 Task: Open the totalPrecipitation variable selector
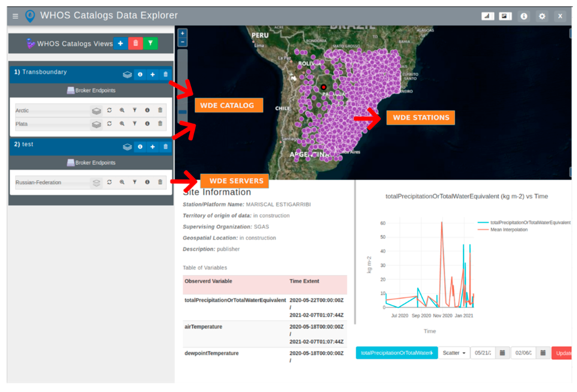pos(397,353)
